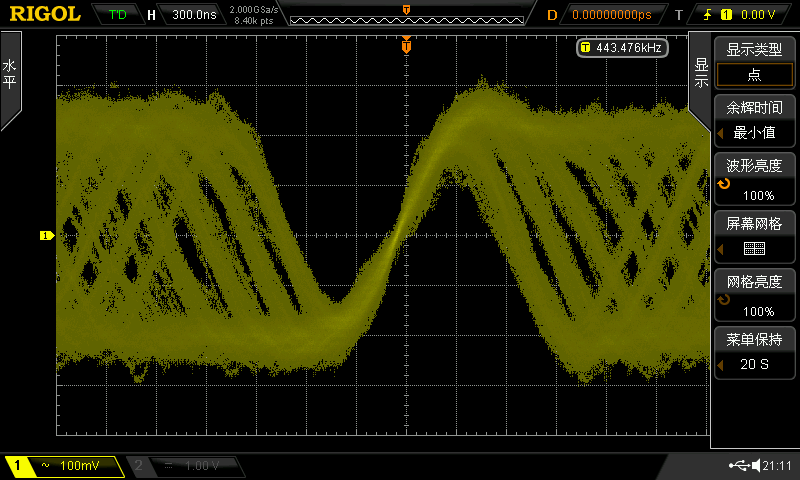
Task: Select the 300.0ns horizontal timebase value
Action: point(194,14)
